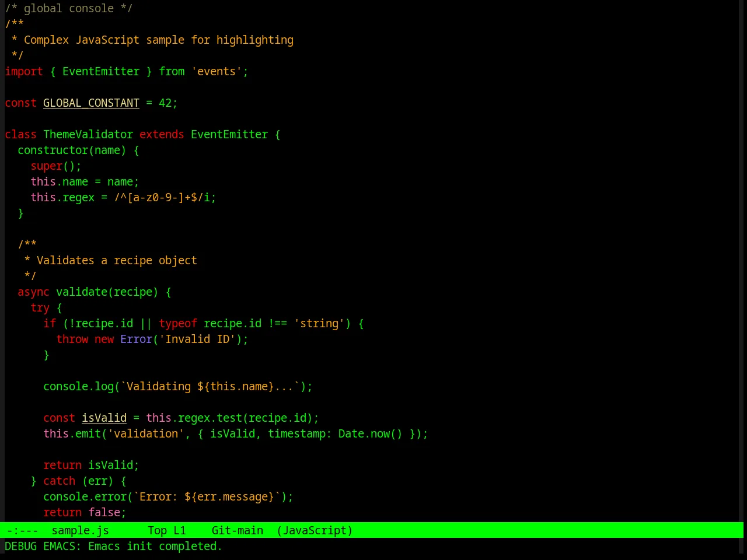Click the constructor method name
This screenshot has height=560, width=747.
coord(53,150)
